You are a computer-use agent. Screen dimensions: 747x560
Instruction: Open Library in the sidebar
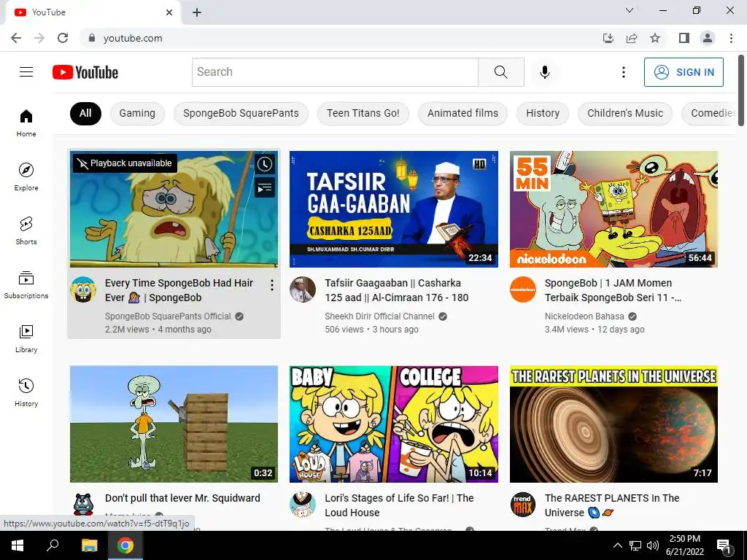[26, 338]
